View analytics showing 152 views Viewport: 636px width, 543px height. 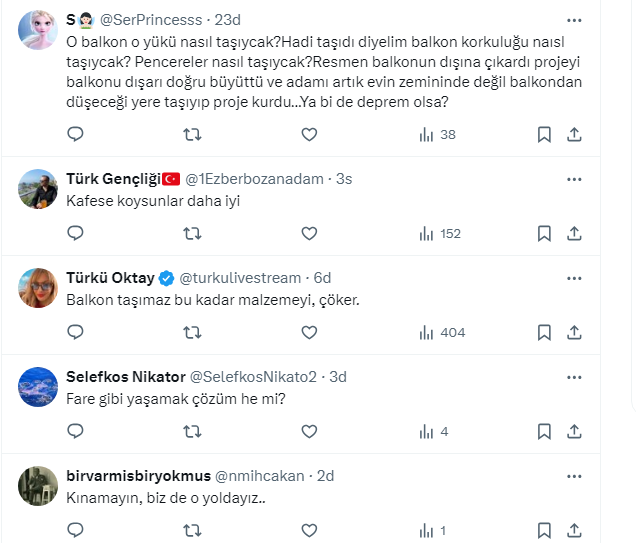click(x=441, y=233)
